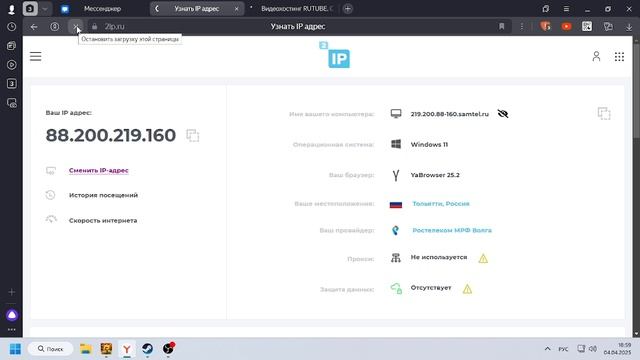Switch to the Видеохостинг RUTUBE tab

[x=297, y=9]
